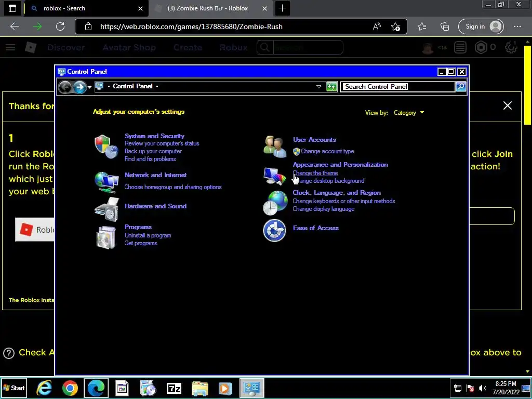Open Ease of Access icon
The image size is (532, 399).
(274, 230)
